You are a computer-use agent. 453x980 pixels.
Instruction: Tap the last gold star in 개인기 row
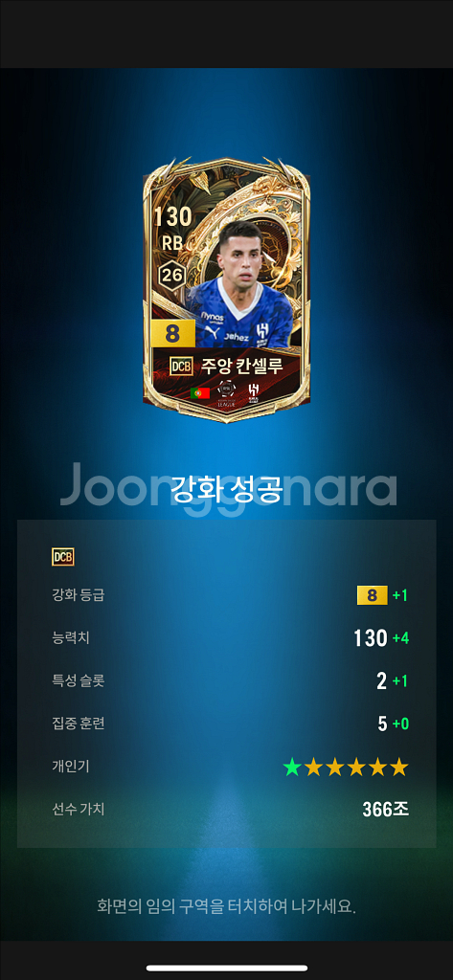click(398, 767)
